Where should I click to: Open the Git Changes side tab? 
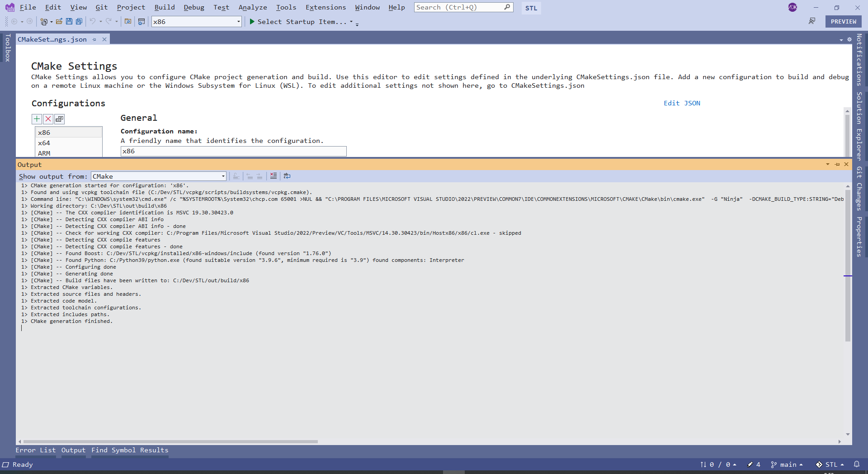[859, 188]
